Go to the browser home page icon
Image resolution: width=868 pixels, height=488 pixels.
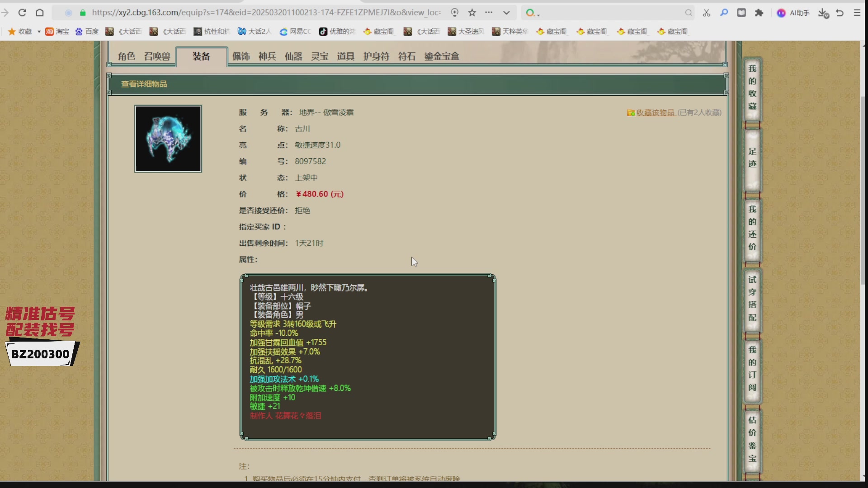[40, 13]
